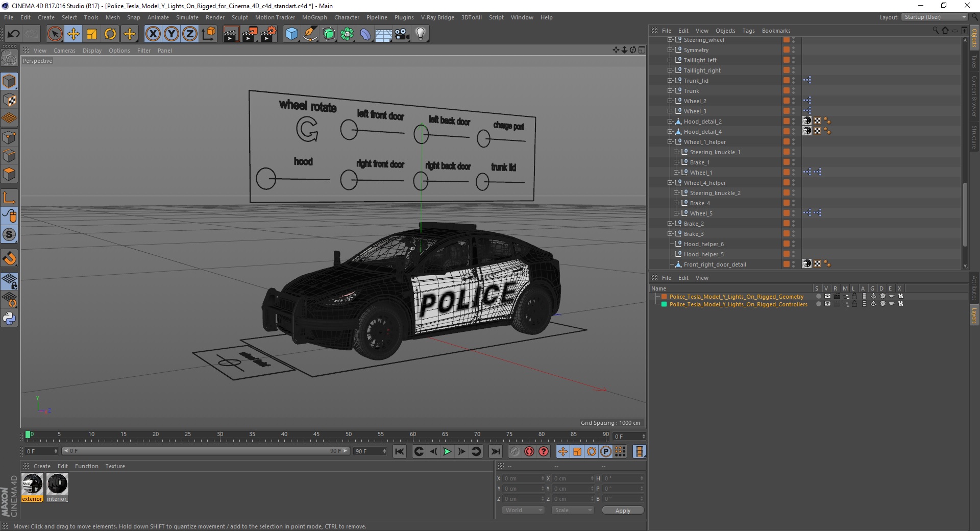
Task: Toggle X axis lock
Action: pyautogui.click(x=153, y=34)
